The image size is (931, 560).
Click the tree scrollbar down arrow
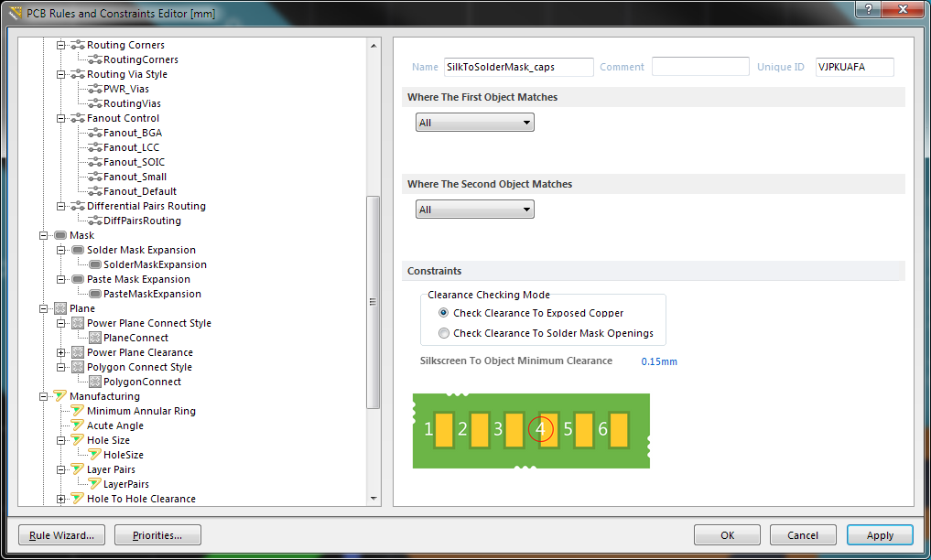(x=373, y=499)
